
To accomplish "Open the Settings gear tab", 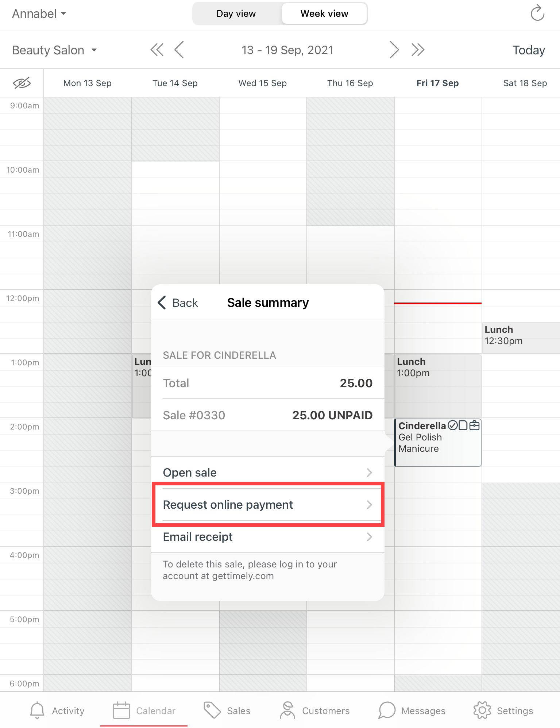I will [503, 710].
